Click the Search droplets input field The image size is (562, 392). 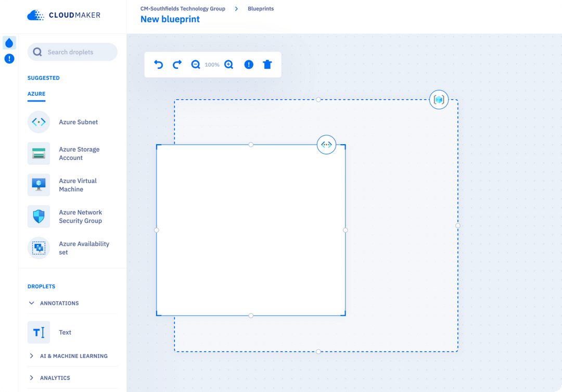click(x=72, y=52)
